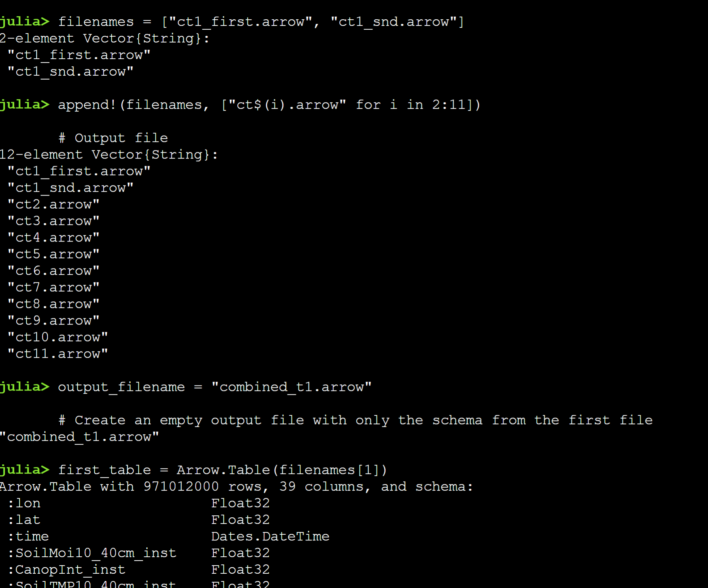Click the first_table = Arrow.Table command
The width and height of the screenshot is (708, 588).
pyautogui.click(x=222, y=470)
